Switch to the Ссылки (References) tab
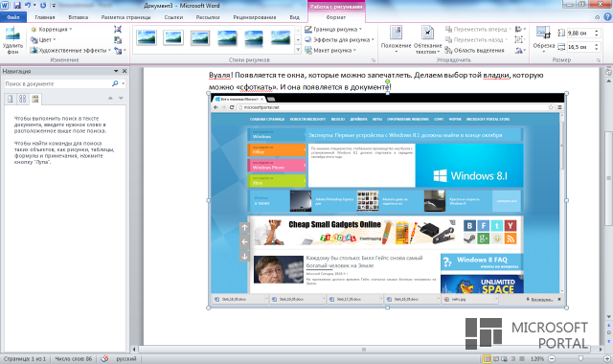 point(173,17)
